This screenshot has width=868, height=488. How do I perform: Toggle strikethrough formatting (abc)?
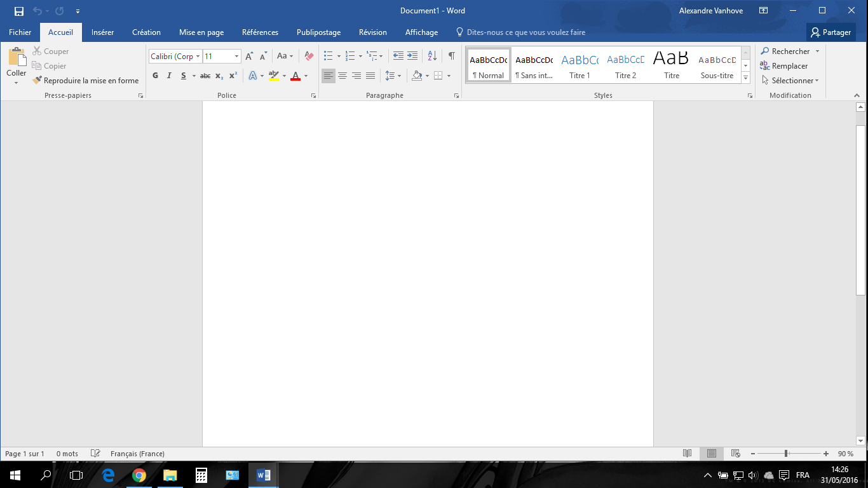(205, 76)
